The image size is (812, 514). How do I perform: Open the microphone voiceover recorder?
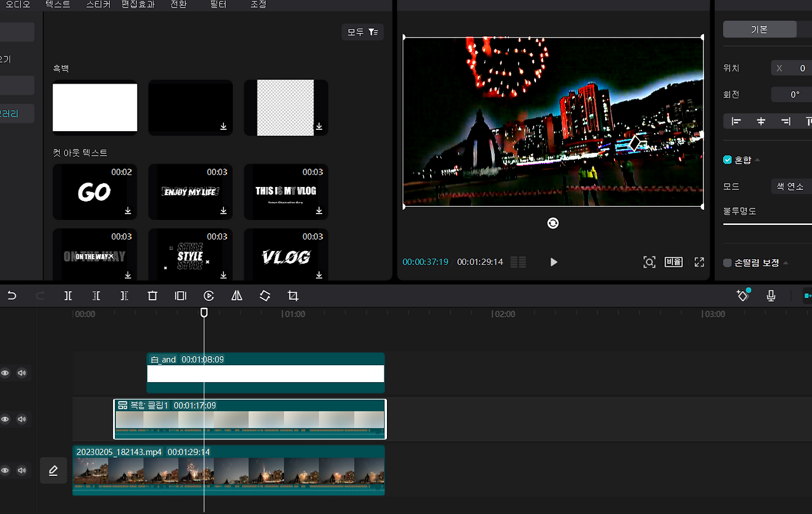click(x=771, y=295)
